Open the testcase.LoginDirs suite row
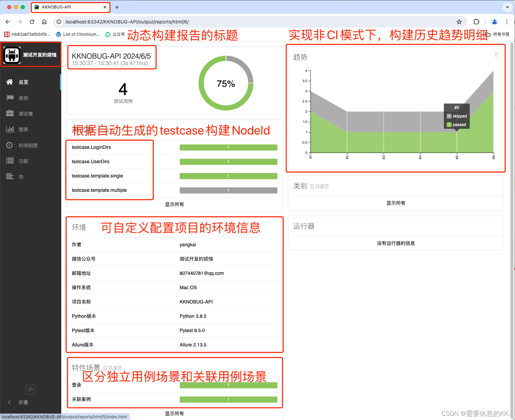515x420 pixels. pos(174,147)
